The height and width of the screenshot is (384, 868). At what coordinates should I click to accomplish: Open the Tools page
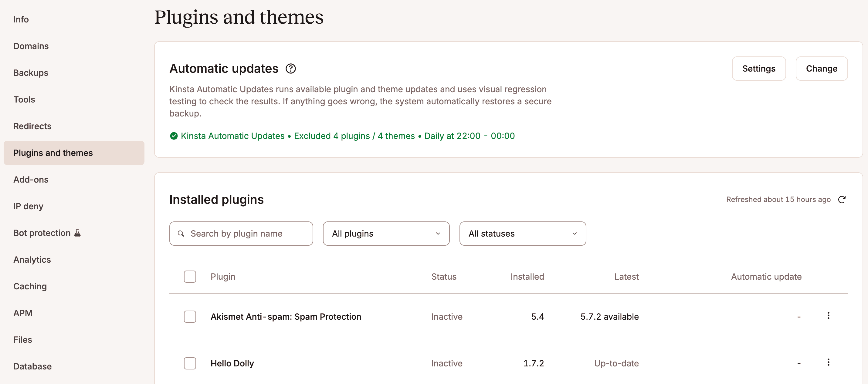pyautogui.click(x=24, y=99)
